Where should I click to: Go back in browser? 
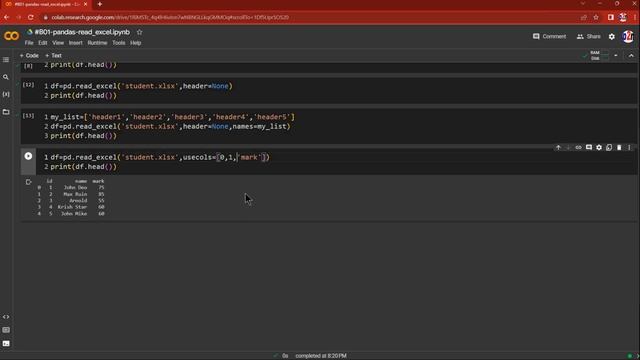click(7, 17)
